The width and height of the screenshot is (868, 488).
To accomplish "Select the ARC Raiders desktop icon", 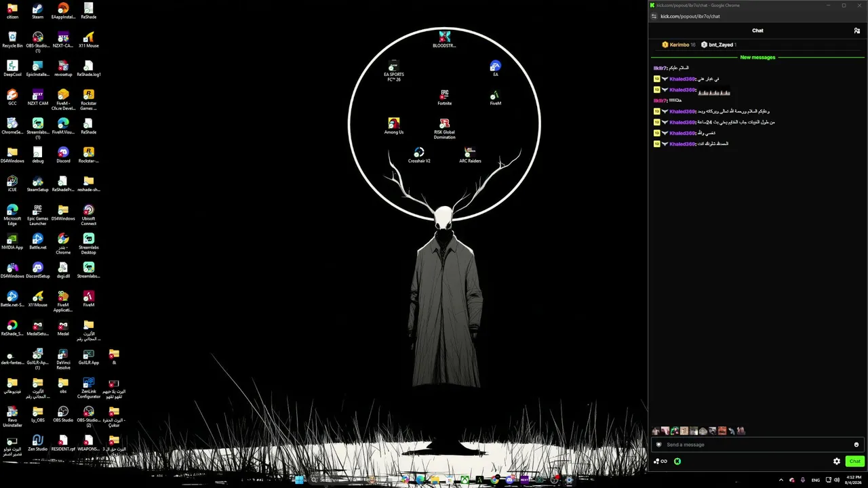I will click(470, 155).
